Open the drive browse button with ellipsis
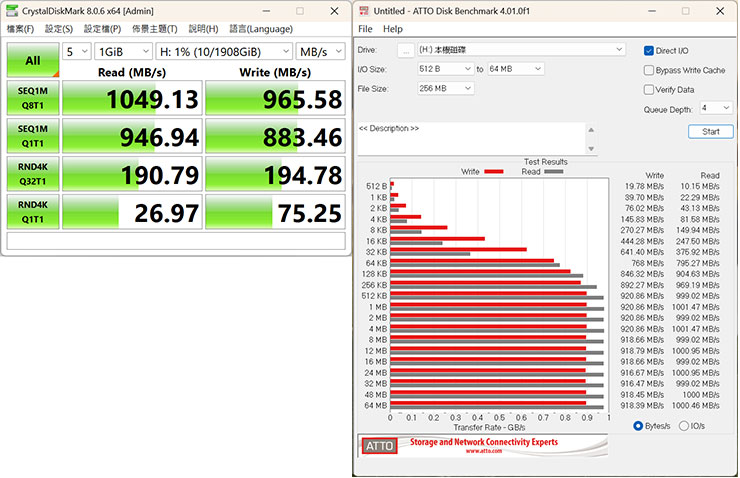 click(x=405, y=50)
